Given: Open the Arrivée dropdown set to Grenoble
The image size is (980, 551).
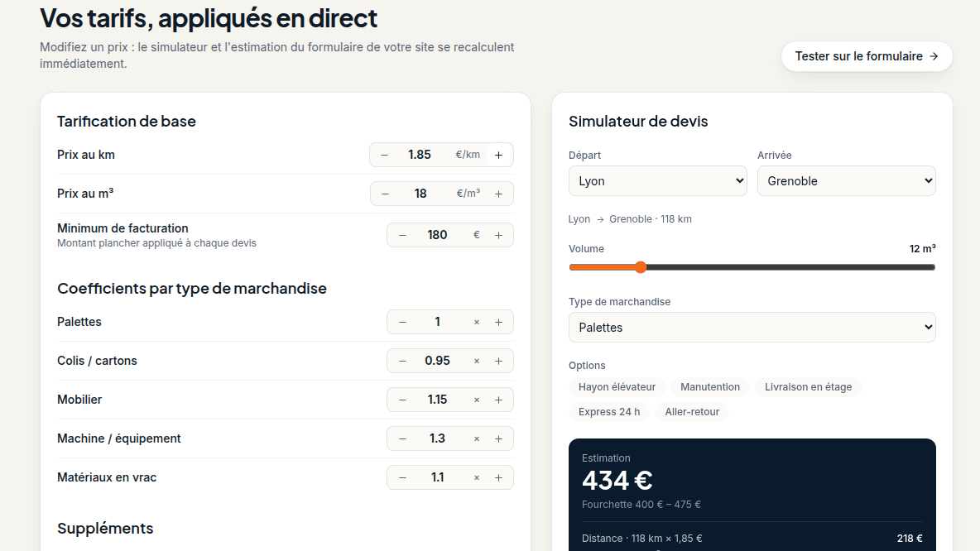Looking at the screenshot, I should click(x=846, y=181).
